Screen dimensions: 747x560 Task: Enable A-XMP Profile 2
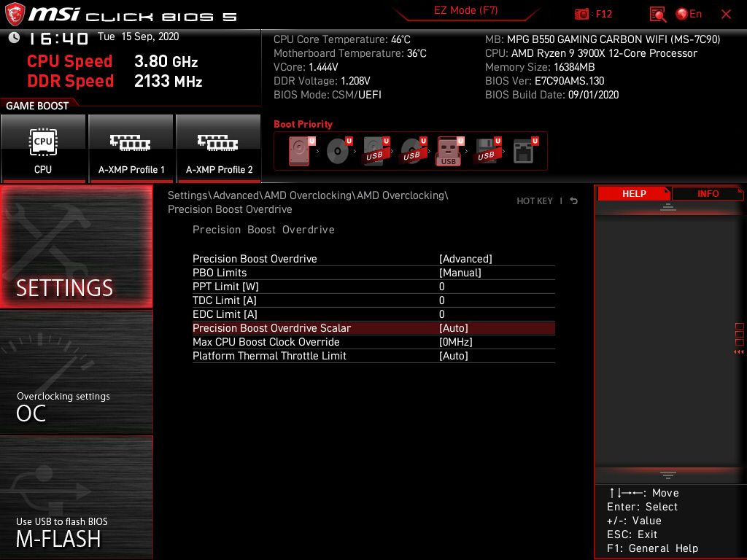(x=219, y=149)
